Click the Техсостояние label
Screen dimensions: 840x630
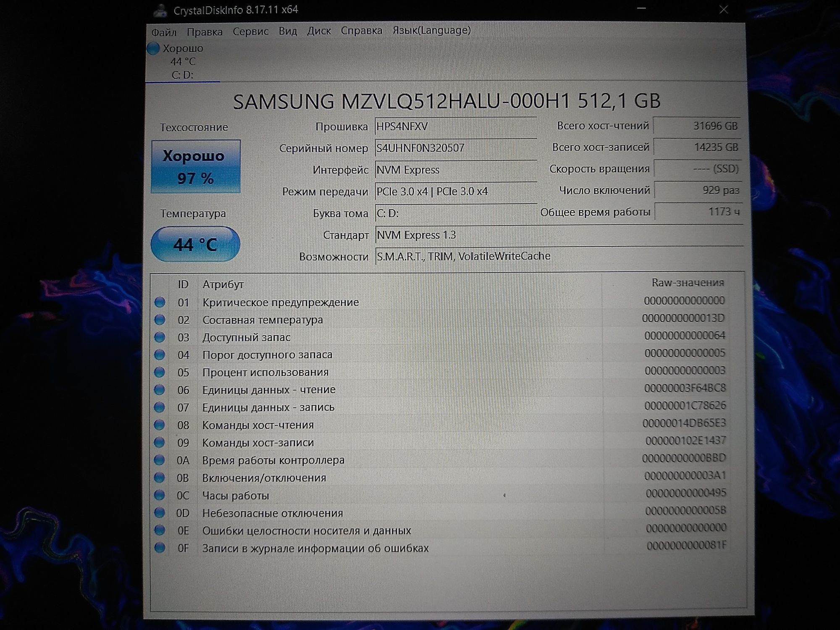[x=194, y=127]
